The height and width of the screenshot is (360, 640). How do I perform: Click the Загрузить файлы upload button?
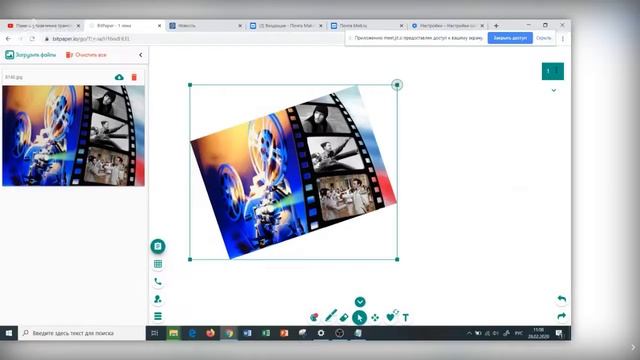click(x=31, y=55)
